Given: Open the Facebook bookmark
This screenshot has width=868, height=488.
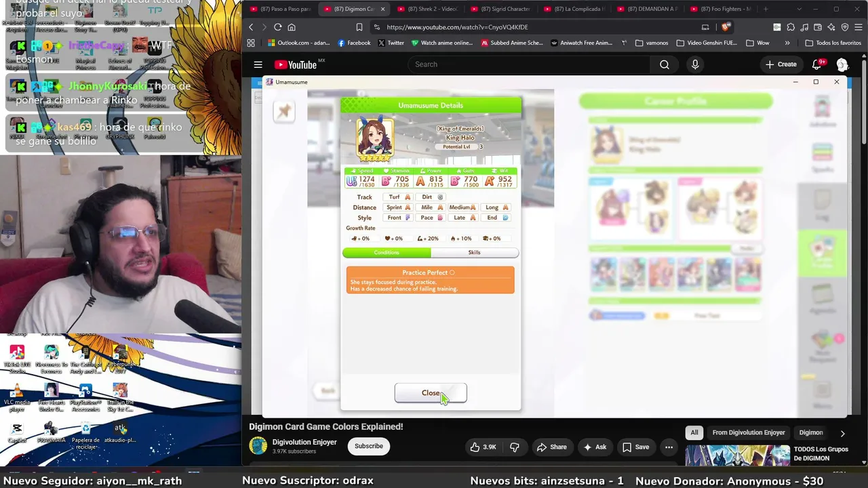Looking at the screenshot, I should [354, 43].
